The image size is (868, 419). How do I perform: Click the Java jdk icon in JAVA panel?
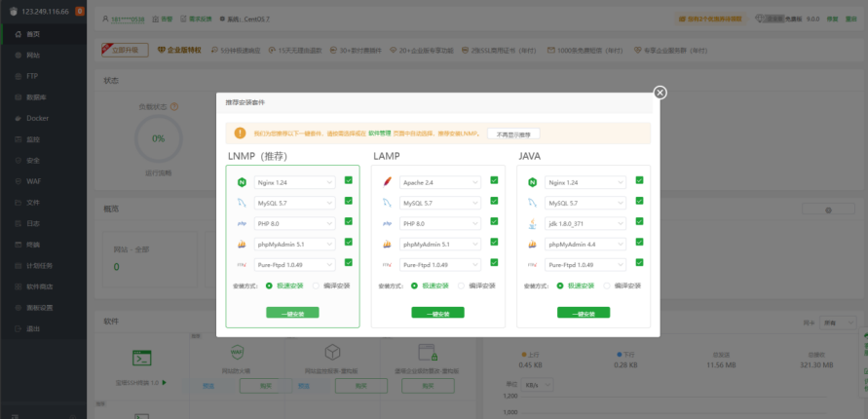532,223
